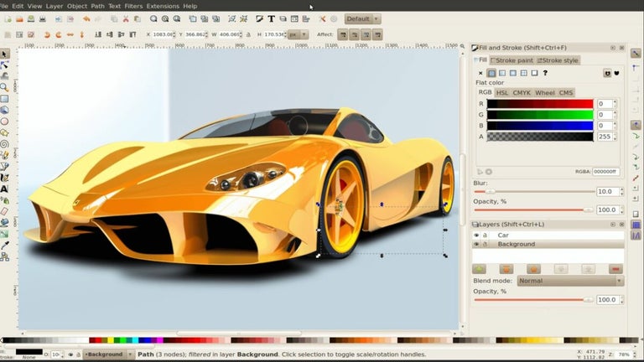The height and width of the screenshot is (362, 644).
Task: Select the Rectangle tool
Action: coord(4,99)
